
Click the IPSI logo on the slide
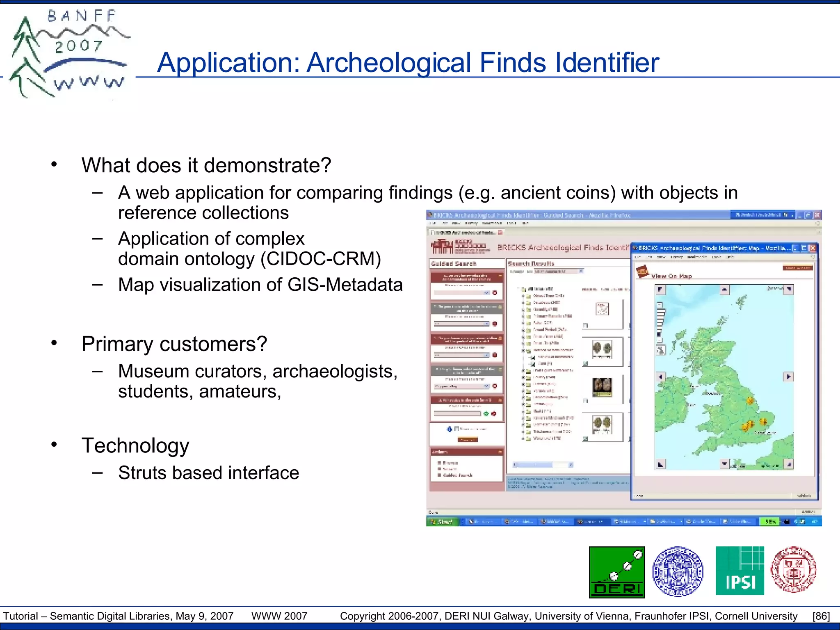(x=740, y=571)
